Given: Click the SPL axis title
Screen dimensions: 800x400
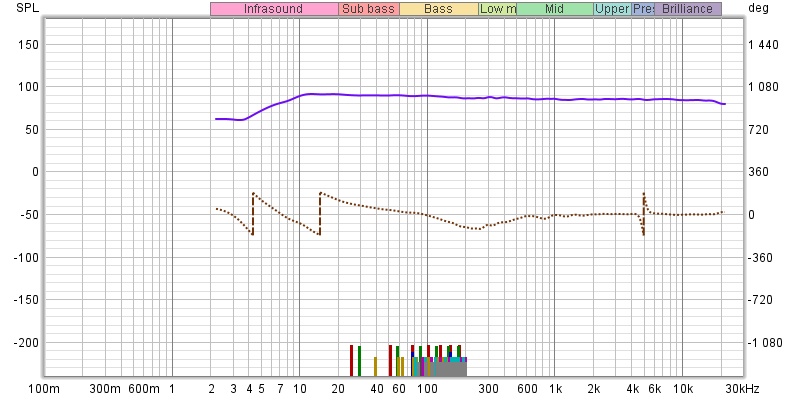Looking at the screenshot, I should pos(28,8).
